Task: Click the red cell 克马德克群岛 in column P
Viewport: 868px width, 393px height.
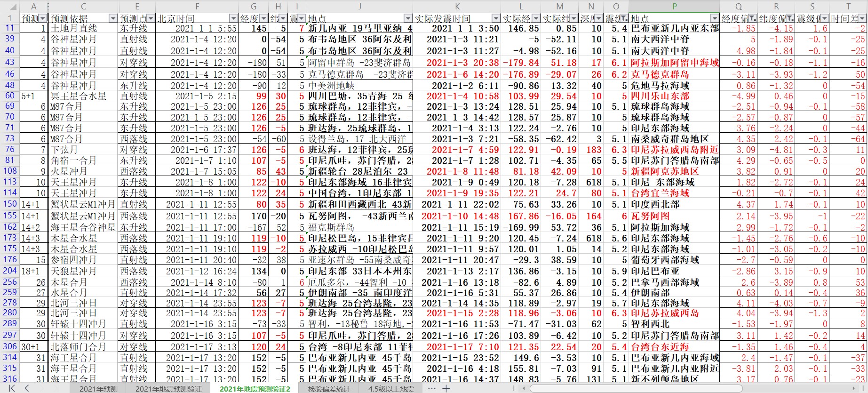Action: tap(674, 74)
